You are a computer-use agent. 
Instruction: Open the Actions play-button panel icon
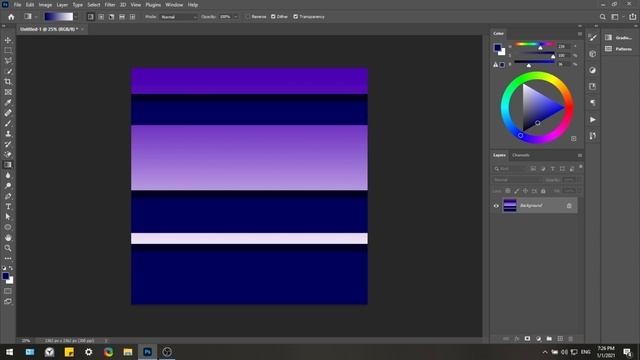[x=593, y=120]
